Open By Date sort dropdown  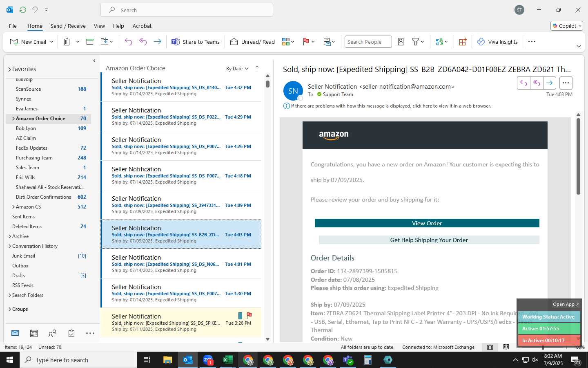(x=237, y=68)
